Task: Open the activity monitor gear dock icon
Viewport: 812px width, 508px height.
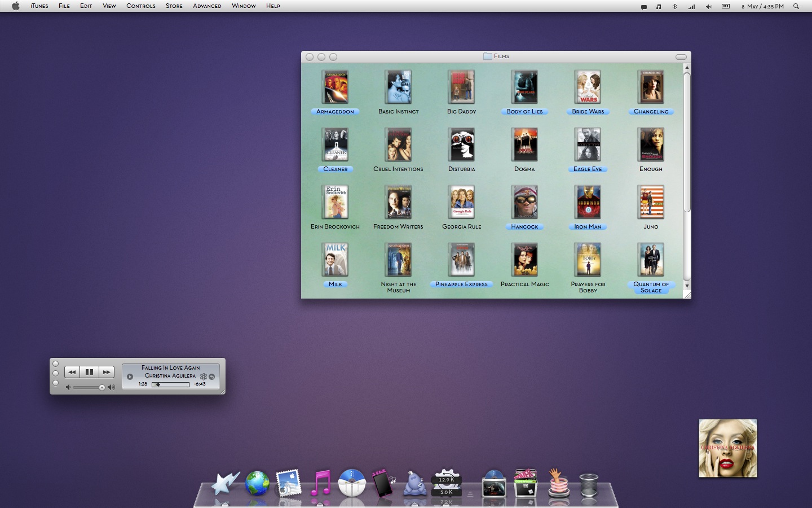Action: coord(447,483)
